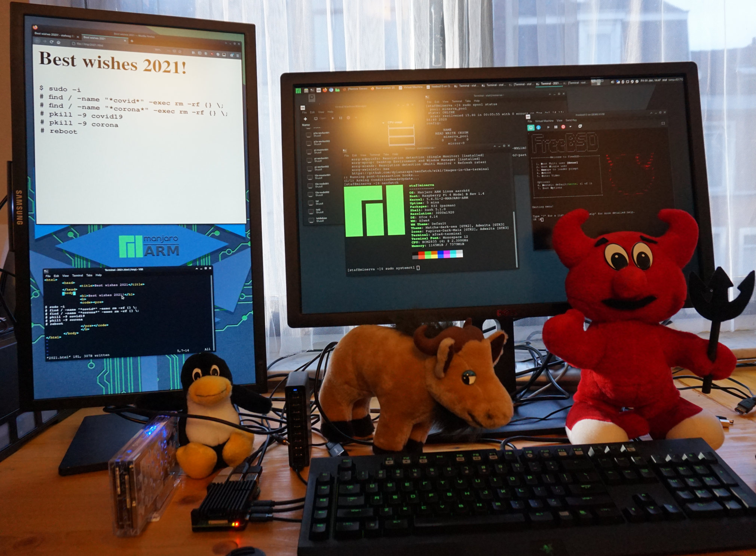Expand CPU usage column sort arrow
The image size is (756, 556).
[x=383, y=123]
